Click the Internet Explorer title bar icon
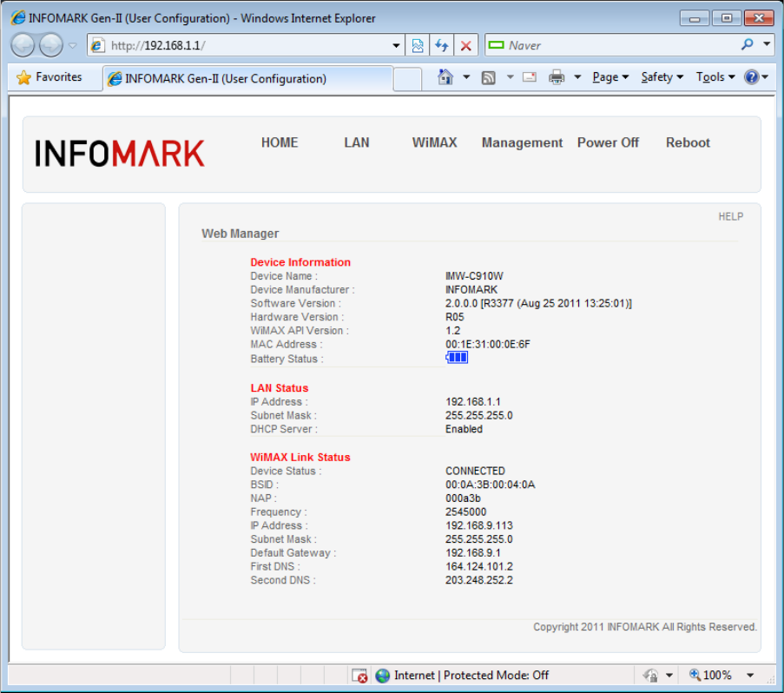Image resolution: width=784 pixels, height=693 pixels. click(x=18, y=18)
